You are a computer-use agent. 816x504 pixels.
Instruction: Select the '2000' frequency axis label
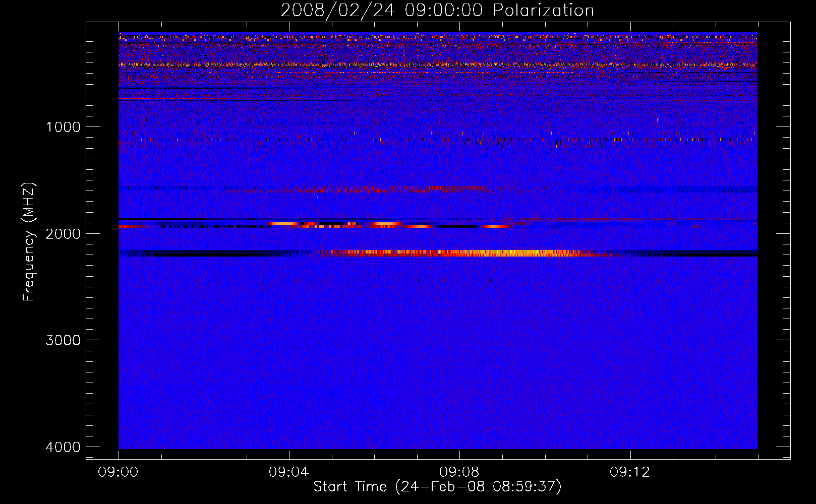click(63, 234)
